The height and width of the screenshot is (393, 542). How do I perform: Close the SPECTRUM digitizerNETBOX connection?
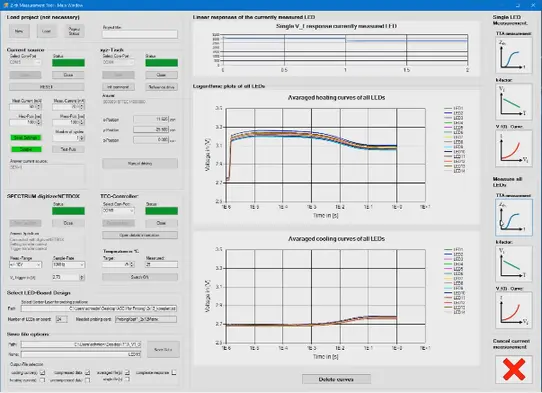click(x=68, y=223)
